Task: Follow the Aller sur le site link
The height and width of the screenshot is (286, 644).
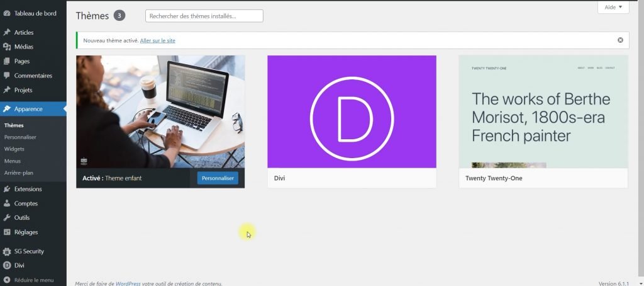Action: click(158, 40)
